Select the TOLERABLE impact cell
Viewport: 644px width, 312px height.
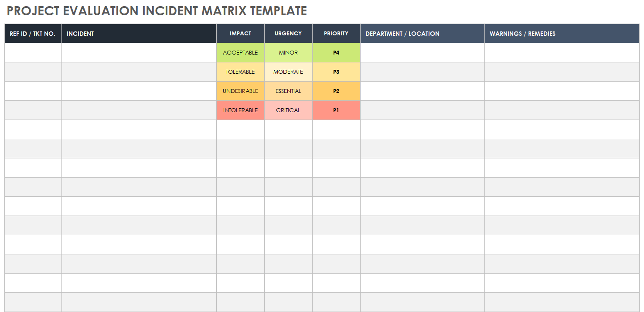(240, 72)
